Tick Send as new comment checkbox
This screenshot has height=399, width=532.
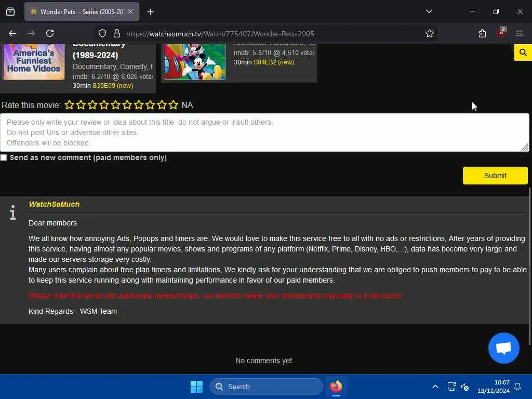(x=4, y=157)
